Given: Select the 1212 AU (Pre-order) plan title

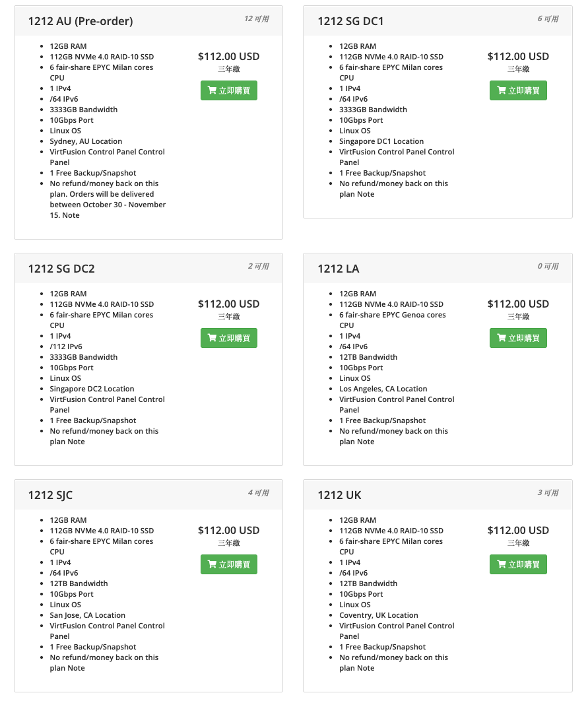Looking at the screenshot, I should pos(81,21).
